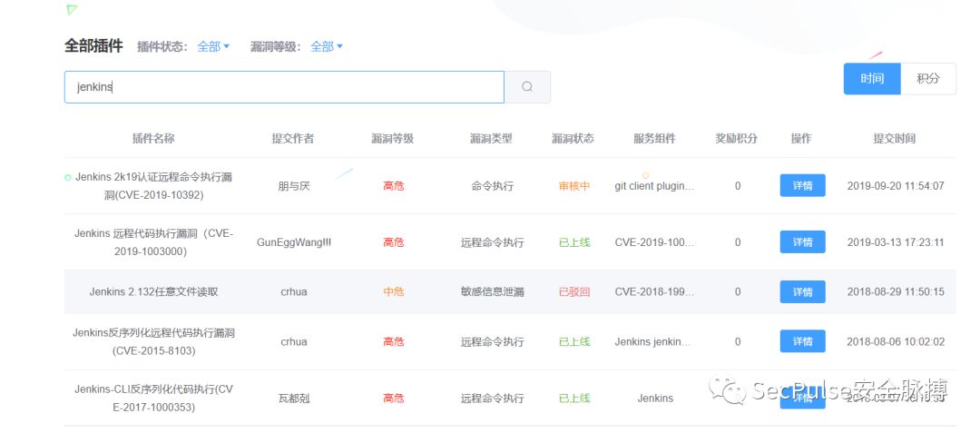
Task: Click the 漏洞状态 column header
Action: click(573, 139)
